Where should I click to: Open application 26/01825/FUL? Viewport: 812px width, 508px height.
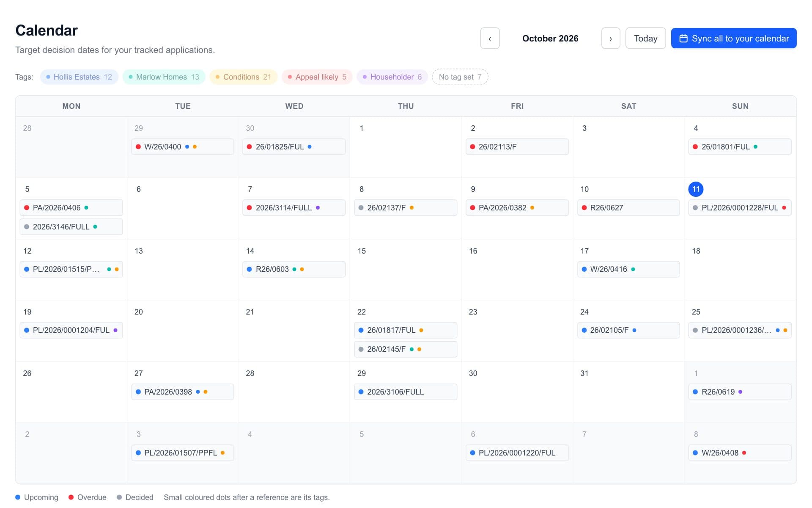click(294, 147)
